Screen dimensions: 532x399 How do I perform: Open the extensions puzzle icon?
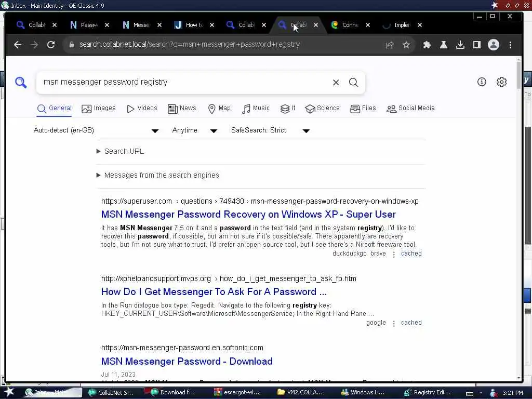tap(427, 45)
